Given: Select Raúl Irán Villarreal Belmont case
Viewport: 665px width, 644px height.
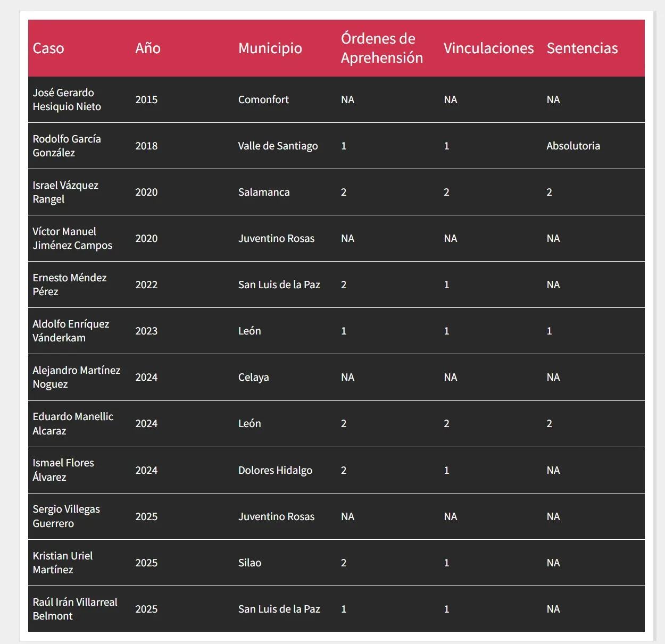Looking at the screenshot, I should tap(75, 609).
